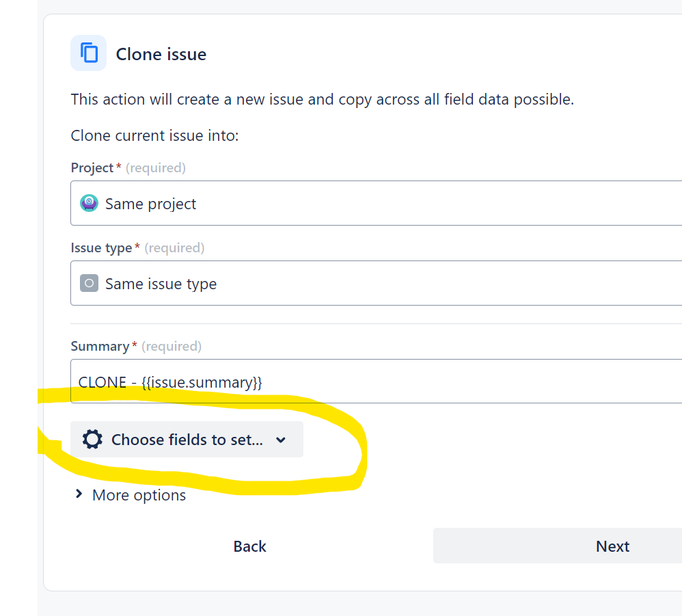Click the chevron next to More options

[x=79, y=494]
